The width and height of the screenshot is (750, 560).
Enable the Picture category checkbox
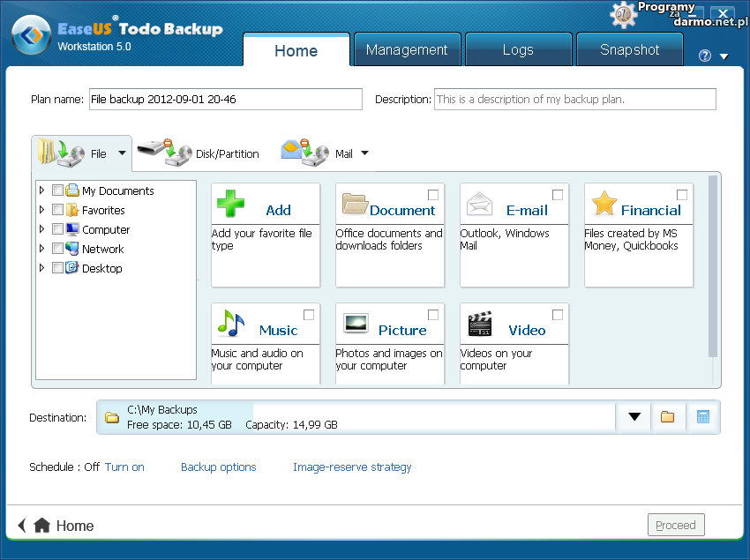coord(433,315)
